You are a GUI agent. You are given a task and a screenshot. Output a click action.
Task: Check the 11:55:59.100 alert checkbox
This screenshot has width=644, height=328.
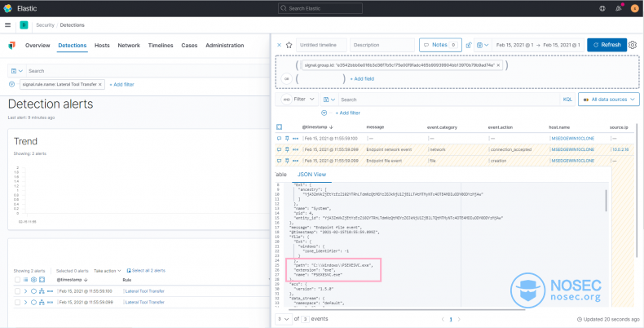point(17,291)
